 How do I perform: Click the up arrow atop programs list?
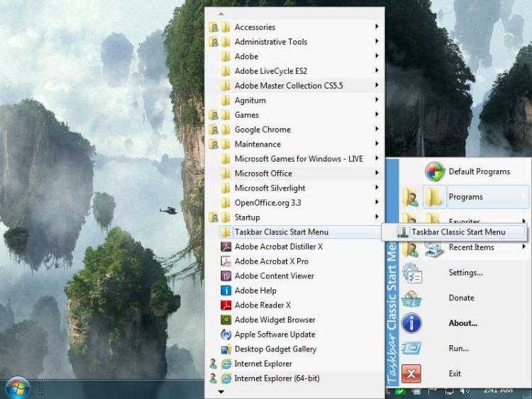click(221, 14)
